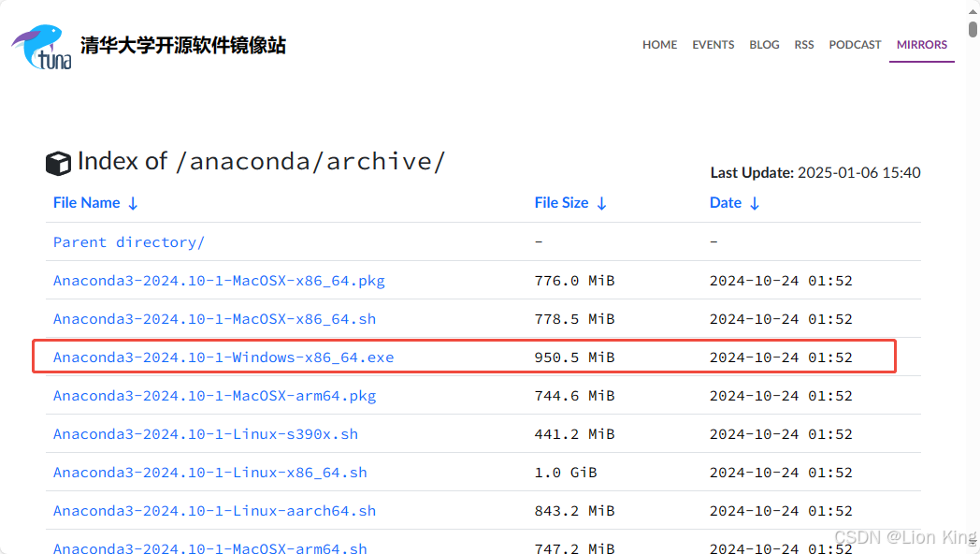Click the Last Update timestamp text

(x=815, y=172)
